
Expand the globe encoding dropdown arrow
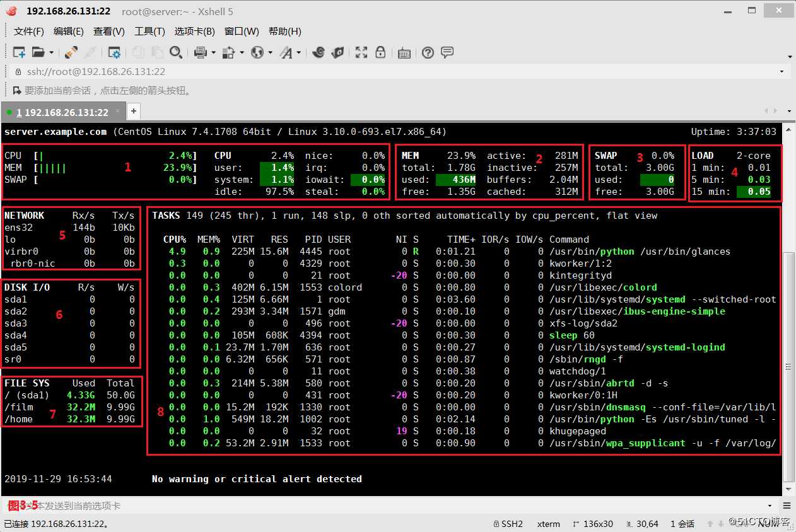coord(270,53)
